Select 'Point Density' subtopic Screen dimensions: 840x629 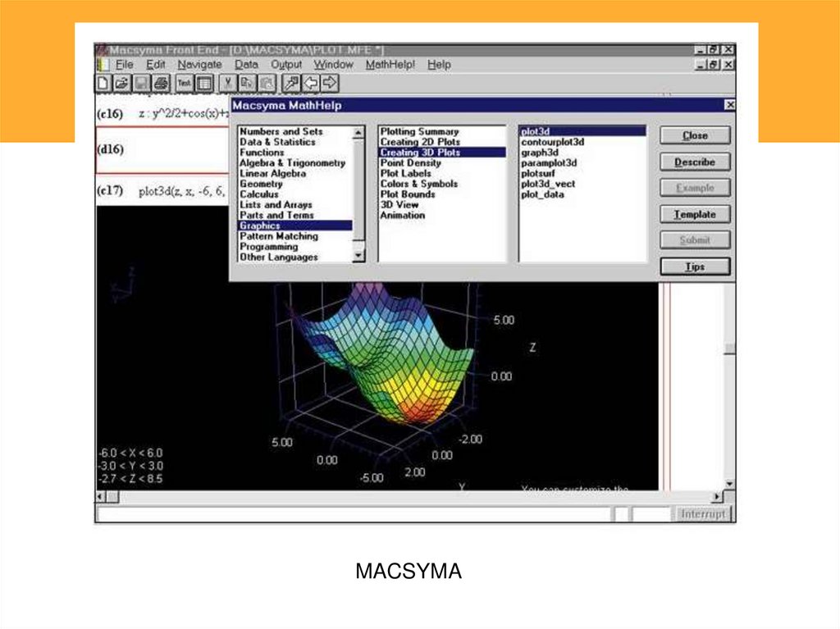click(x=410, y=163)
